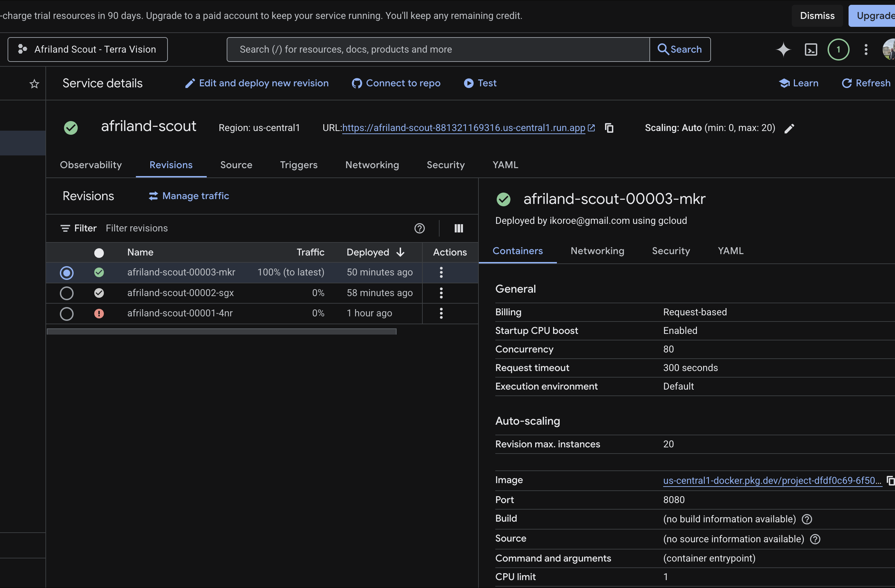
Task: Open the service YAML tab
Action: coord(505,165)
